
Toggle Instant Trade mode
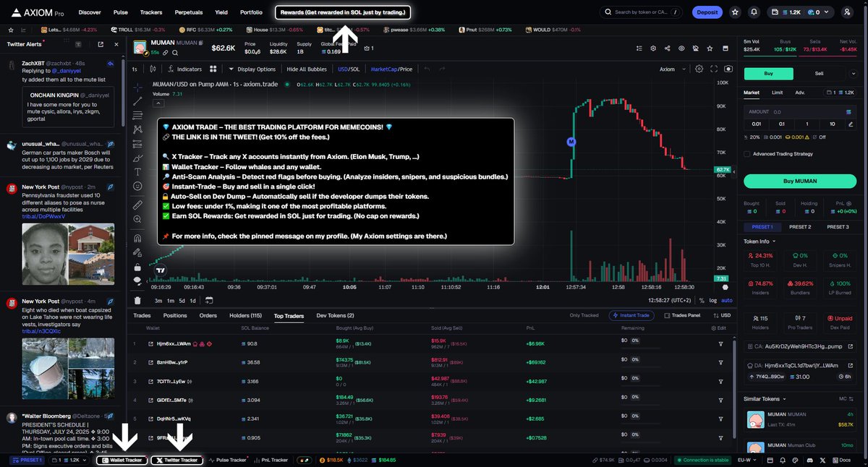[632, 315]
